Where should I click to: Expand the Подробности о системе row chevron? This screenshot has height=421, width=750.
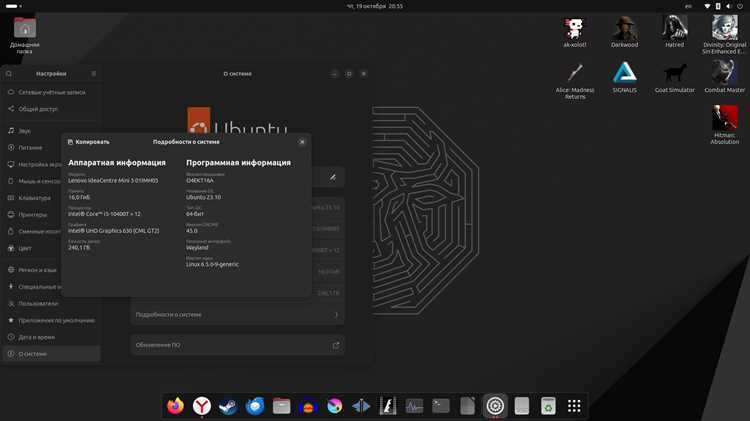336,315
